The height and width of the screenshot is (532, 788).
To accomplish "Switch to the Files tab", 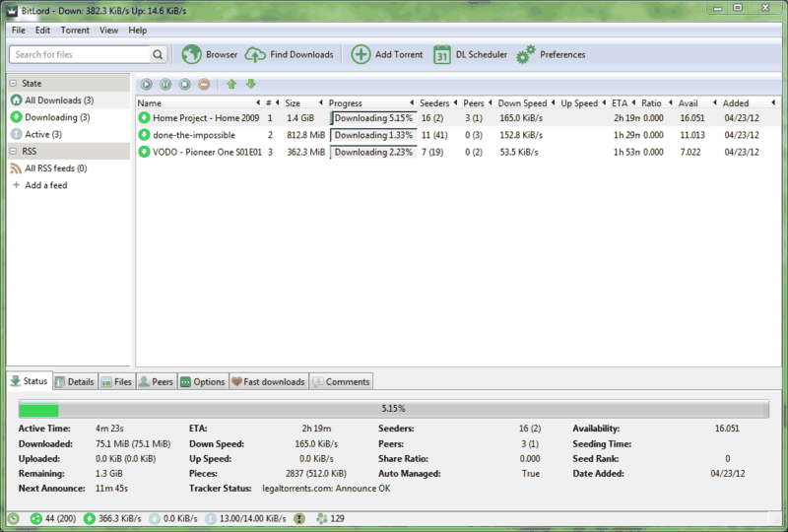I will tap(116, 381).
